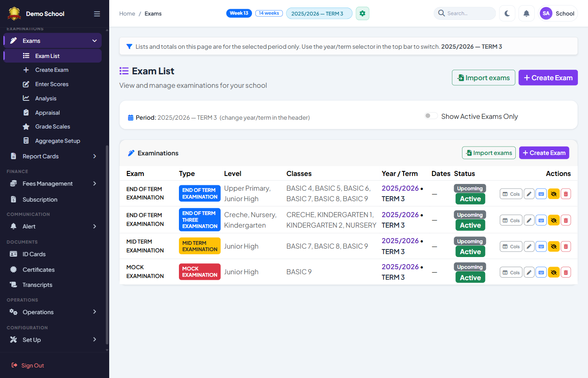Click the trash icon for the MID TERM EXAMINATION row
Screen dimensions: 588x378
(566, 247)
